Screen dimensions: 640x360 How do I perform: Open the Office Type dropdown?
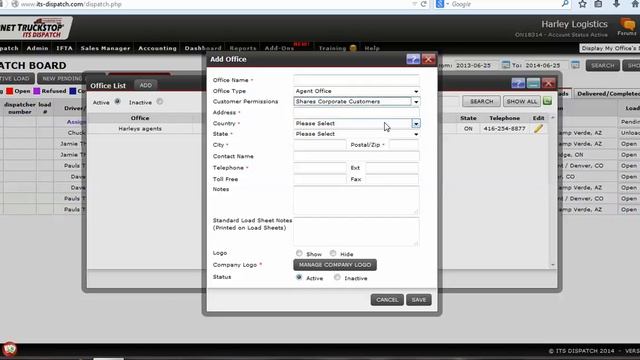click(x=356, y=91)
